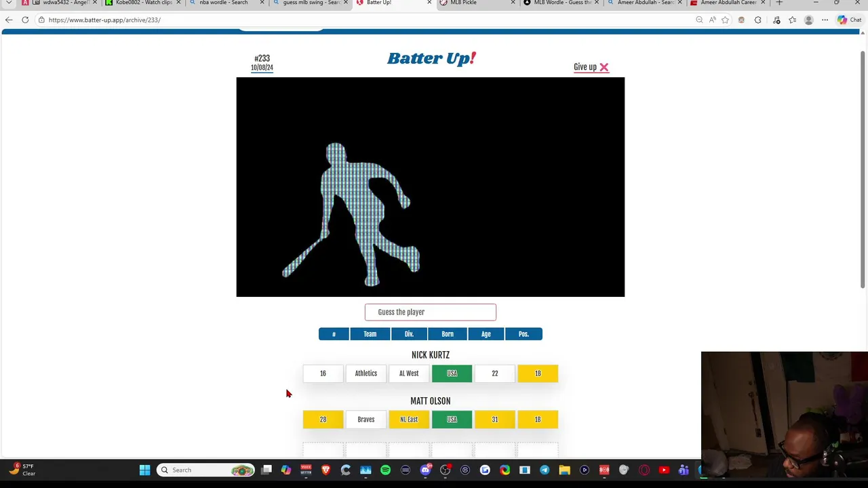868x488 pixels.
Task: Click the Batter Up! logo
Action: point(431,59)
